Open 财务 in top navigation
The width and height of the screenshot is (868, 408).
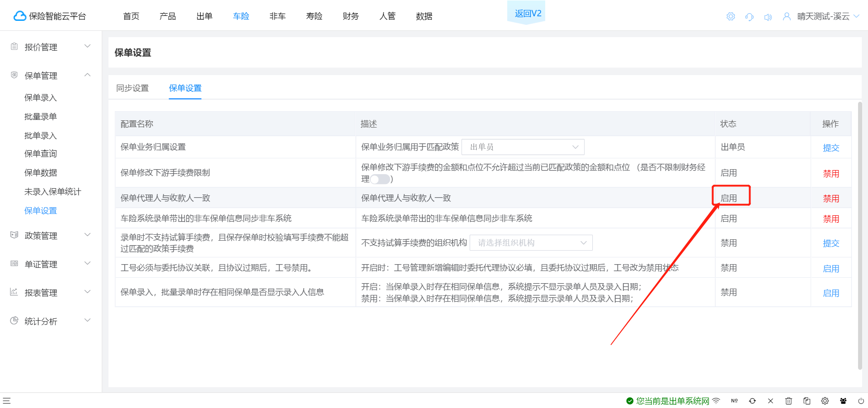click(x=351, y=16)
